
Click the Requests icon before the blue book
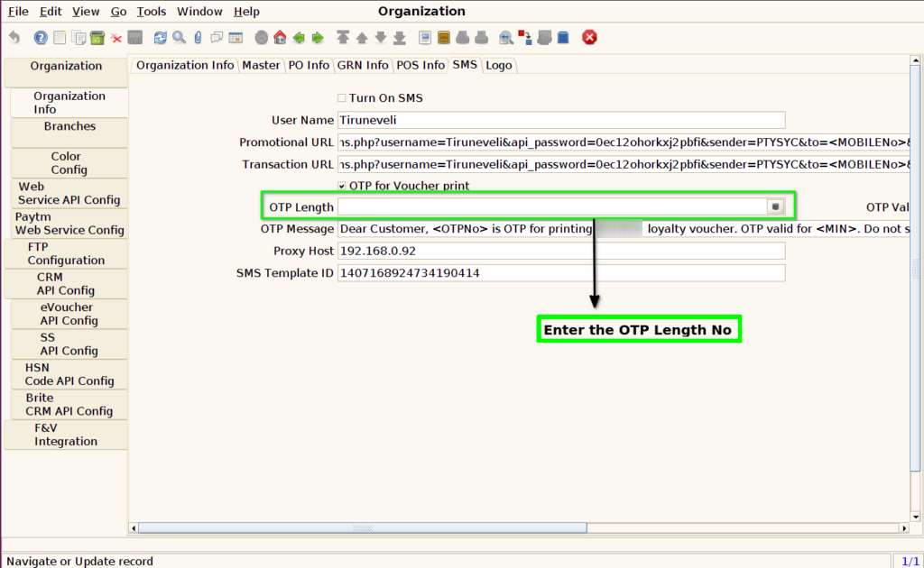pyautogui.click(x=544, y=38)
